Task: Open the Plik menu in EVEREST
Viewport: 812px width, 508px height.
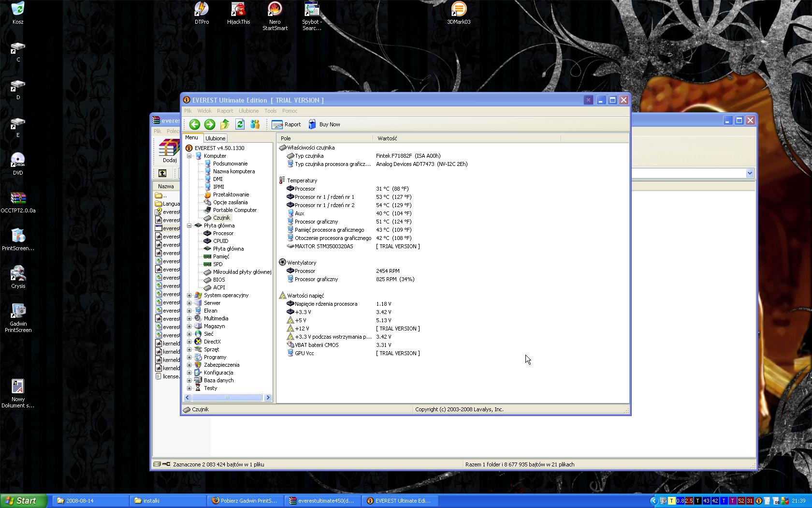Action: click(188, 111)
